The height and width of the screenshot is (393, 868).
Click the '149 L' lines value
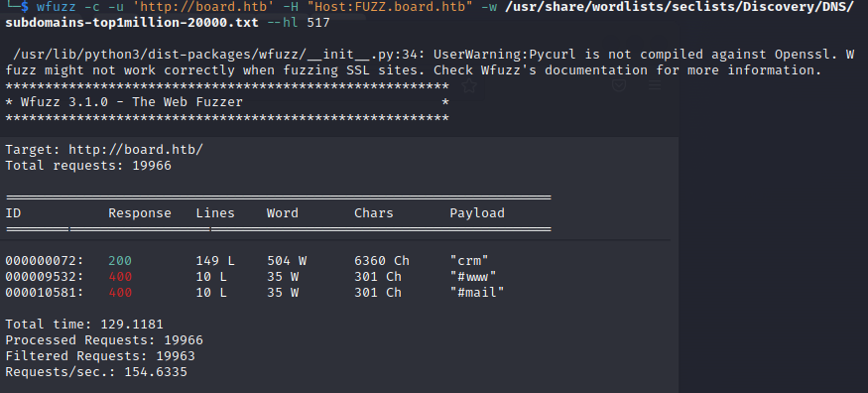pyautogui.click(x=215, y=261)
